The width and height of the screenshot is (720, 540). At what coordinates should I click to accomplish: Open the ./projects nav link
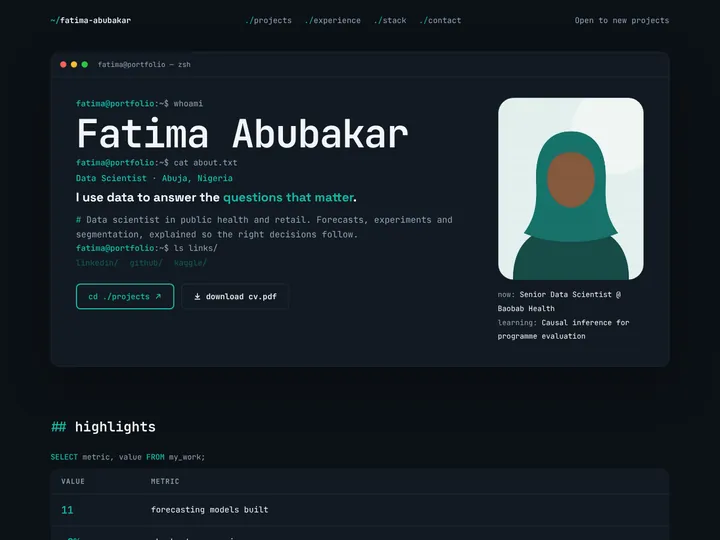(x=269, y=20)
